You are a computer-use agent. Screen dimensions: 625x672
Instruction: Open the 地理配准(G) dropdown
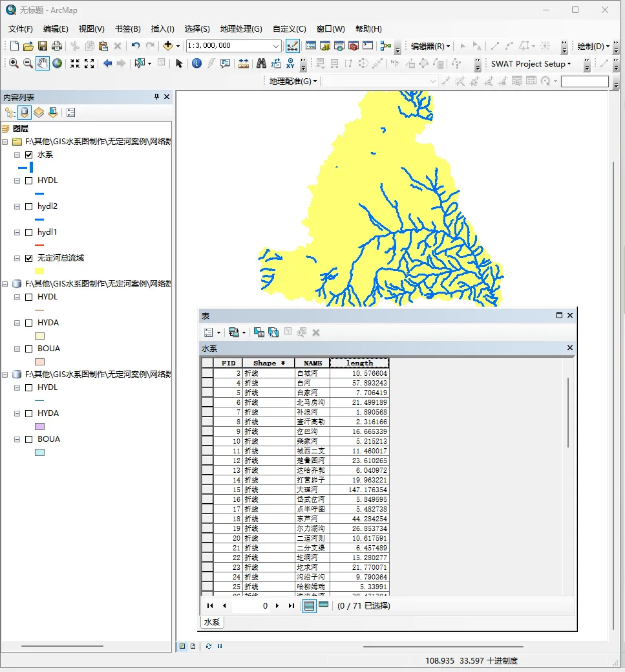(293, 81)
